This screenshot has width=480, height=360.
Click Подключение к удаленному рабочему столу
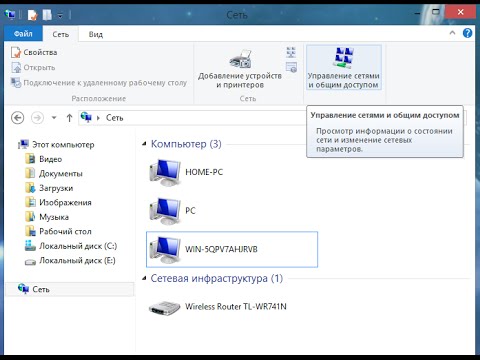click(x=99, y=83)
